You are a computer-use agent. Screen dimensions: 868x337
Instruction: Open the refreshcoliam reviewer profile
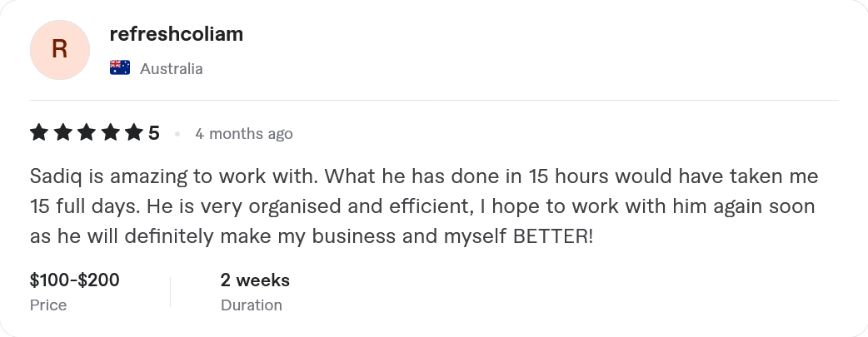coord(177,34)
